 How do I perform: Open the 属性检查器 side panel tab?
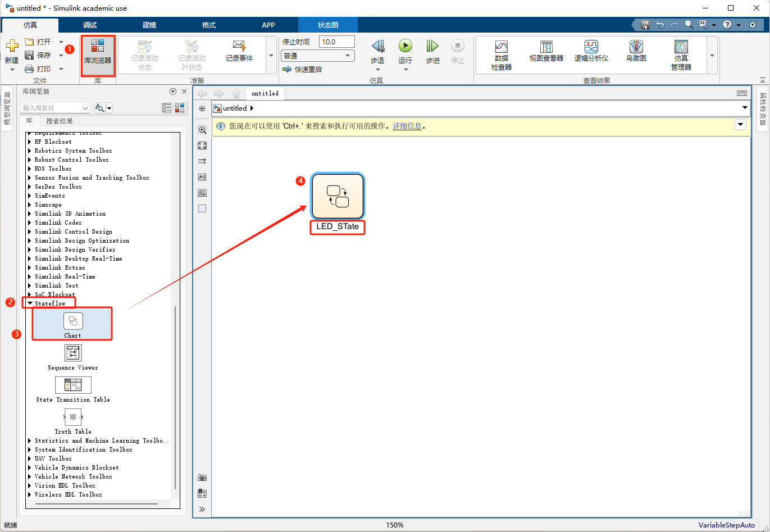762,109
